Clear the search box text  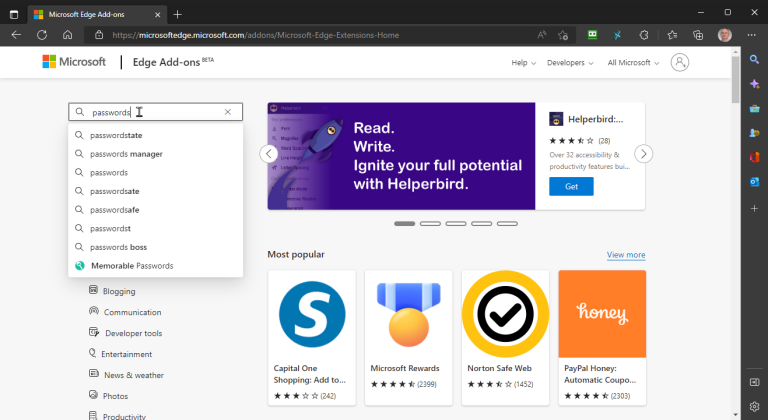pos(228,112)
